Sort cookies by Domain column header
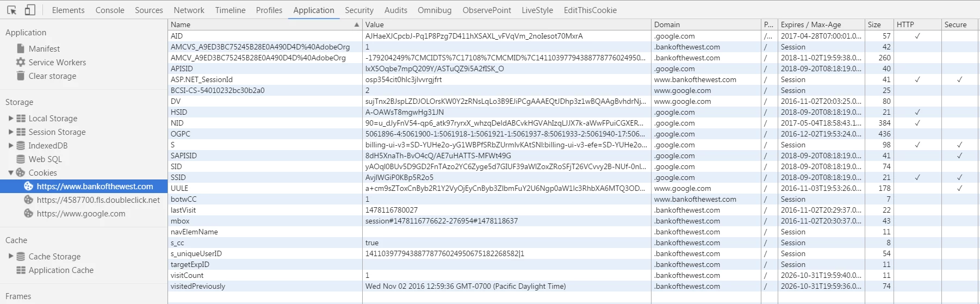Viewport: 980px width, 304px height. pos(706,24)
